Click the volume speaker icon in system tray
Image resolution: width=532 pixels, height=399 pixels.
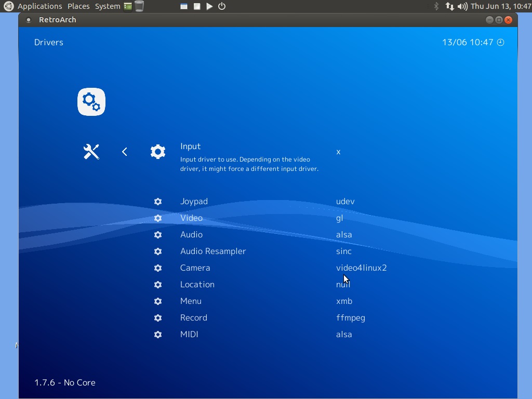pyautogui.click(x=462, y=6)
